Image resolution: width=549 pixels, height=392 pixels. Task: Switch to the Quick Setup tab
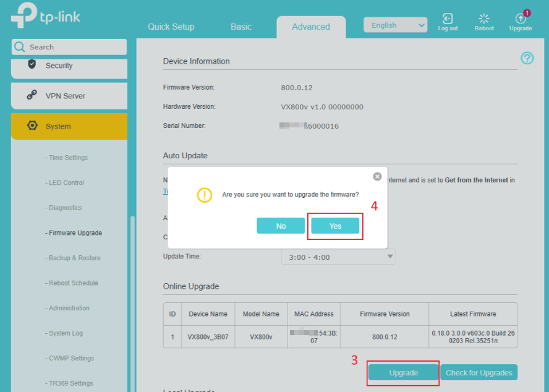pos(171,27)
